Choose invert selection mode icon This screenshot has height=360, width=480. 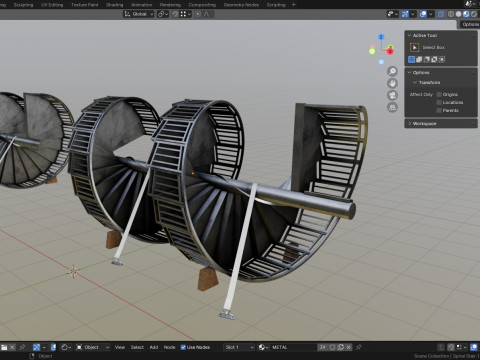pos(434,59)
